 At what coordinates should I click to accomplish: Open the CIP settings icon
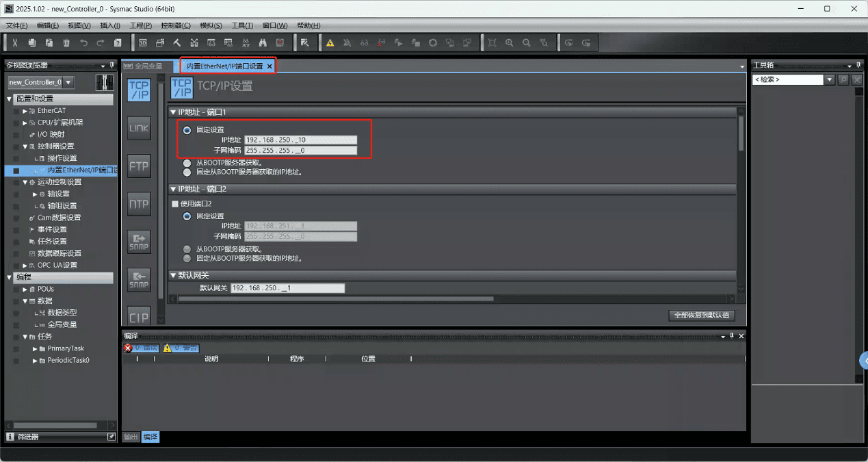pyautogui.click(x=138, y=316)
